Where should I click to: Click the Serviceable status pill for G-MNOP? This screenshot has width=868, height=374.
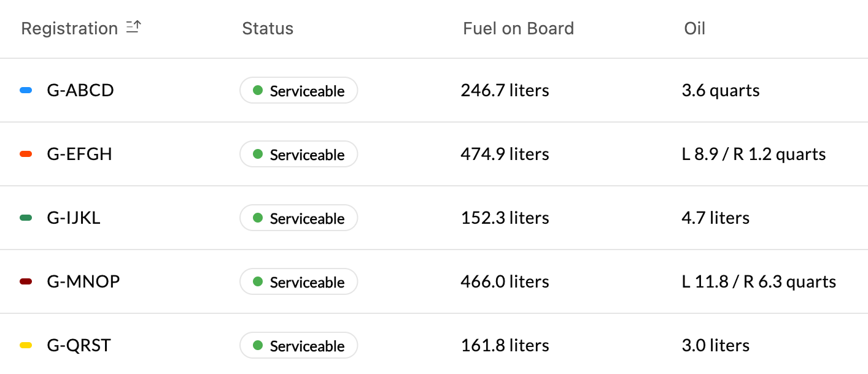(298, 282)
